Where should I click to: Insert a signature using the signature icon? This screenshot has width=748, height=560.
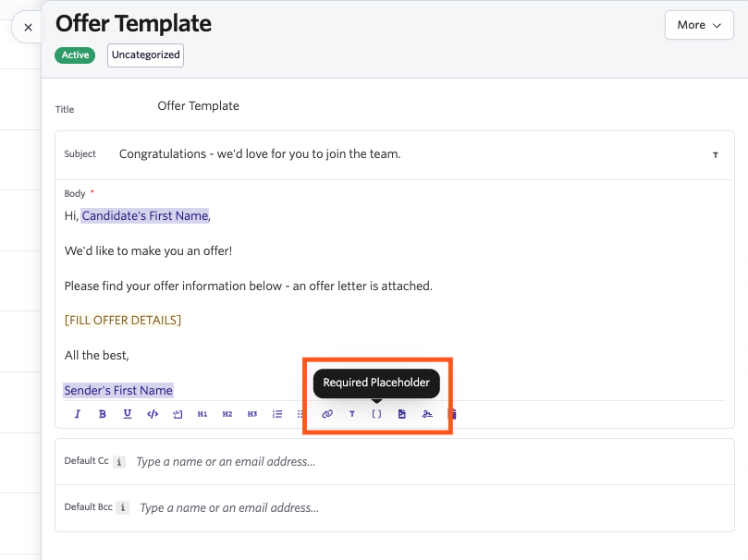pos(427,414)
